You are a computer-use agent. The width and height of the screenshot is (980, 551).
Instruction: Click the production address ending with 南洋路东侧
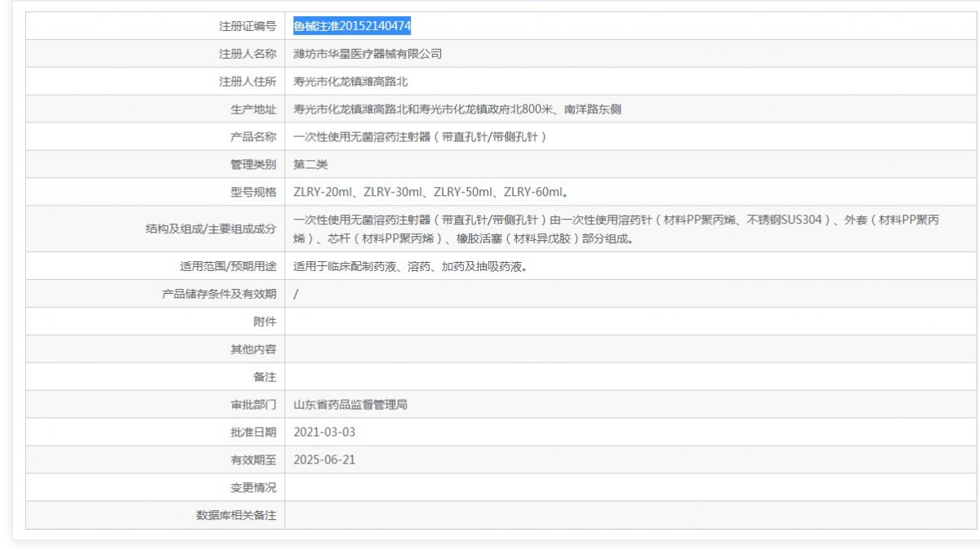pyautogui.click(x=457, y=109)
